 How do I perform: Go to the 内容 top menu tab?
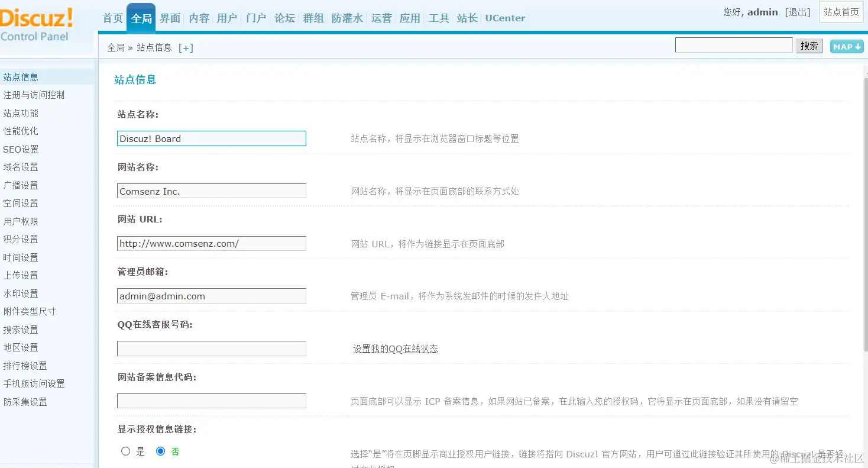point(199,18)
